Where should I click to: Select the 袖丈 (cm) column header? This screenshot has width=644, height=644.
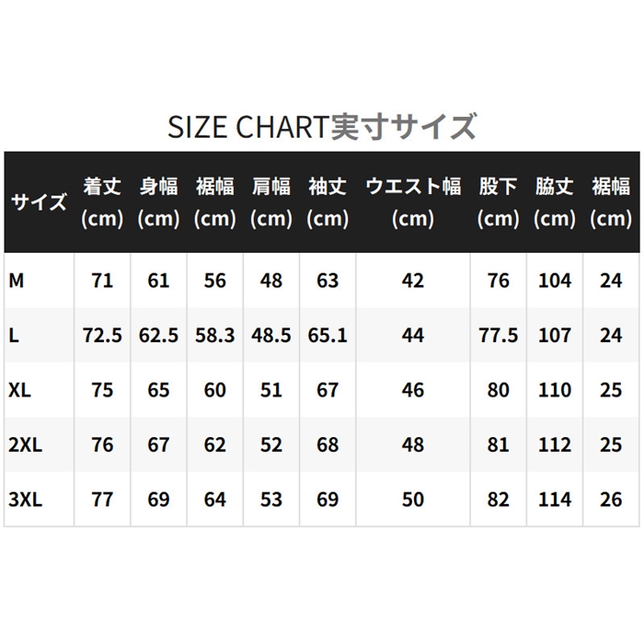tap(328, 202)
